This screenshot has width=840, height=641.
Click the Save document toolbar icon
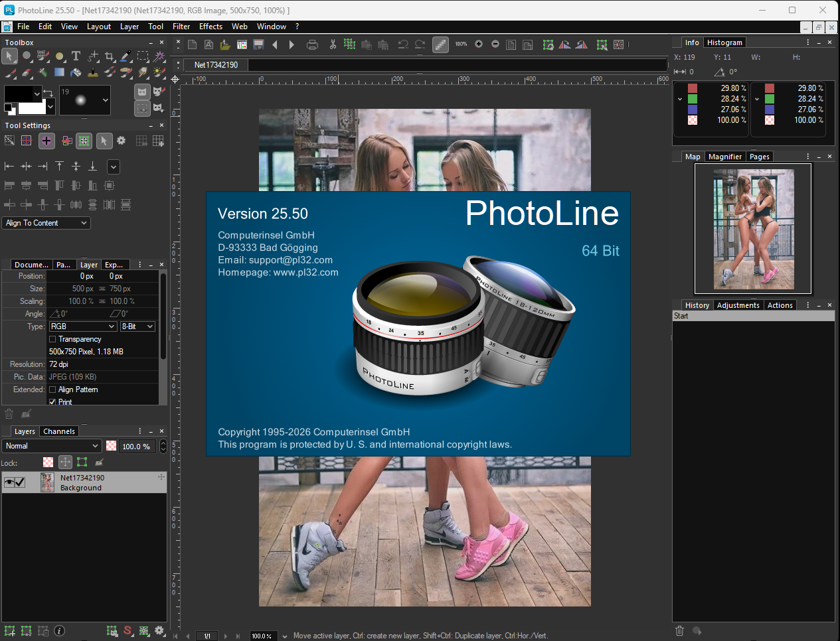pos(258,44)
